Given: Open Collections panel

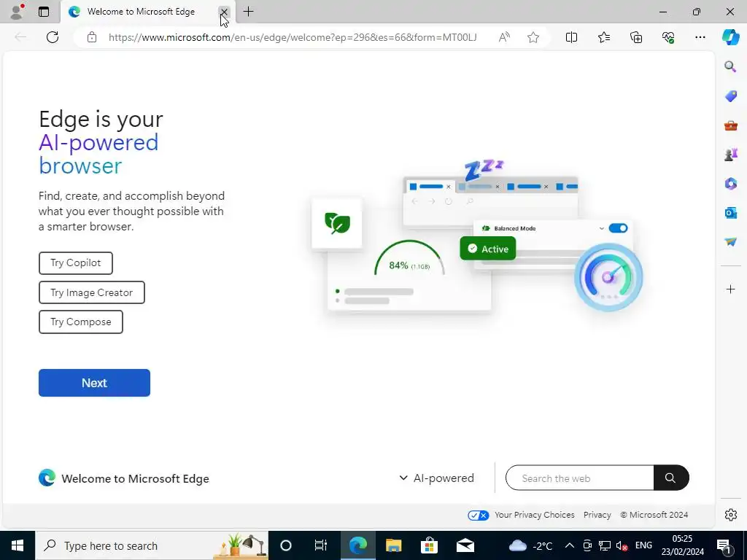Looking at the screenshot, I should pyautogui.click(x=636, y=37).
